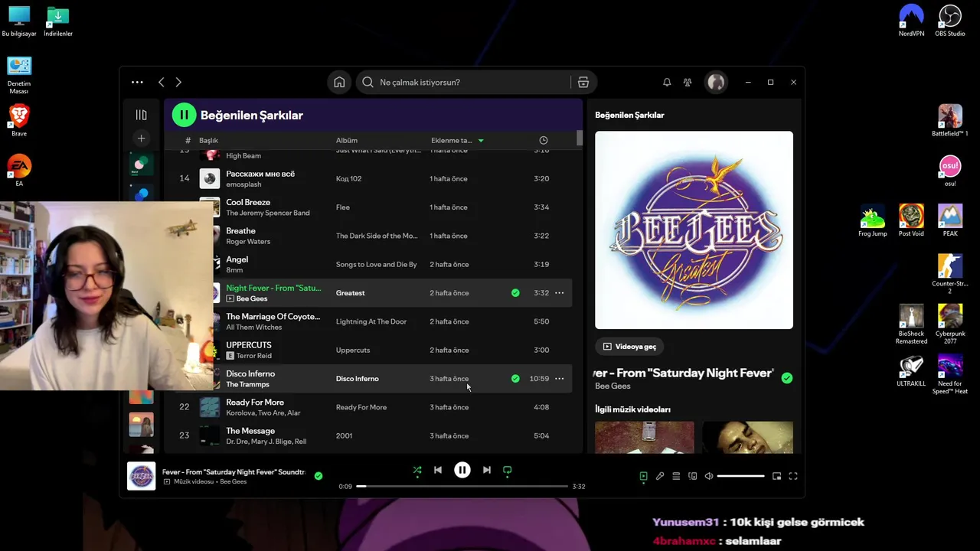Viewport: 980px width, 551px height.
Task: Seek on the song progress bar
Action: point(462,486)
